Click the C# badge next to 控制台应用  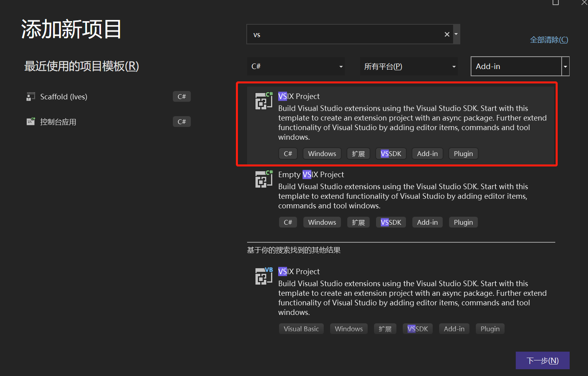pyautogui.click(x=182, y=122)
